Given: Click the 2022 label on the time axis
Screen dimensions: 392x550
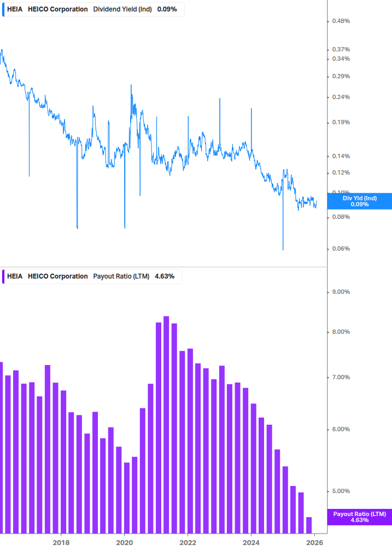Looking at the screenshot, I should [x=188, y=542].
